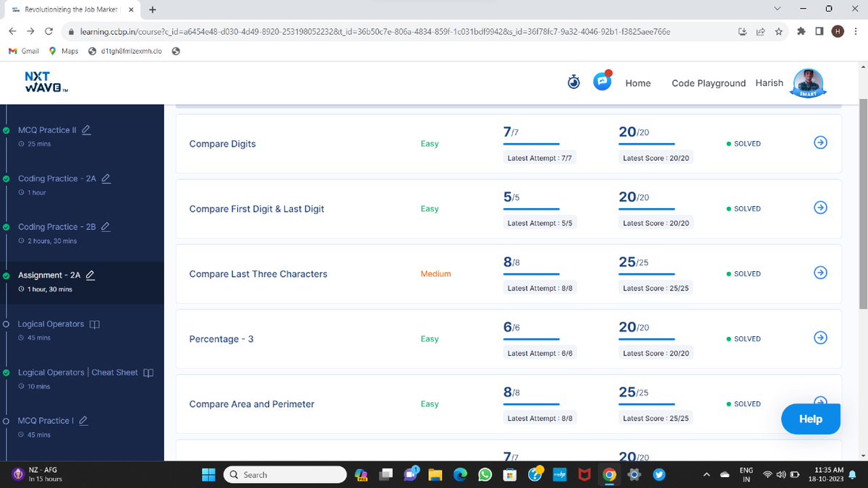The image size is (868, 488).
Task: Click the Harish name in the header
Action: (x=769, y=82)
